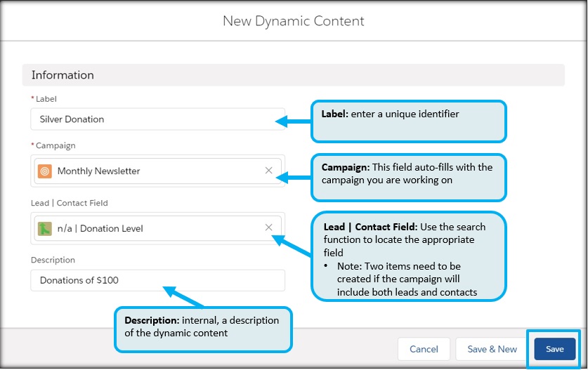
Task: Click the required Label field caption
Action: click(46, 99)
